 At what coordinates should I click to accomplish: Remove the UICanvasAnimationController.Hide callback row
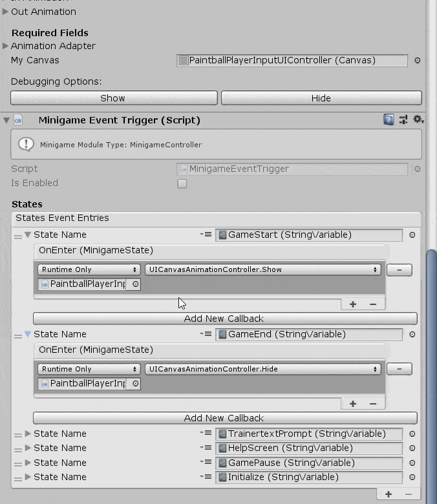click(399, 369)
